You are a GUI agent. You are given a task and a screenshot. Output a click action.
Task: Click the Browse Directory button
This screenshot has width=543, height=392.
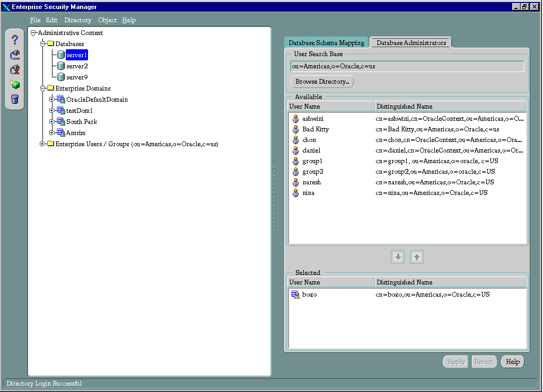322,82
